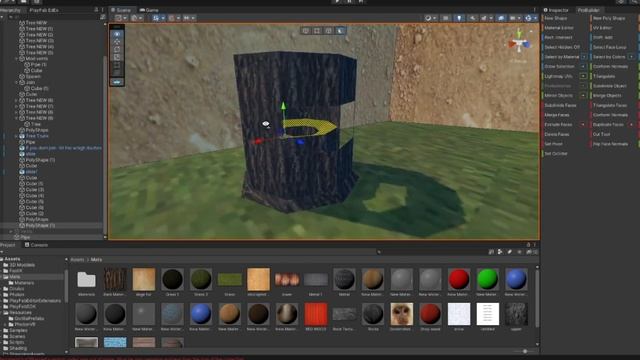Switch to the Game tab
Image resolution: width=640 pixels, height=360 pixels.
click(x=149, y=10)
